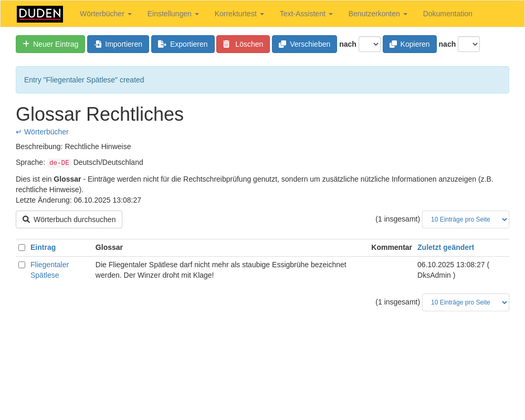This screenshot has height=420, width=525.
Task: Open the Verschieben target dictionary dropdown
Action: click(x=369, y=44)
